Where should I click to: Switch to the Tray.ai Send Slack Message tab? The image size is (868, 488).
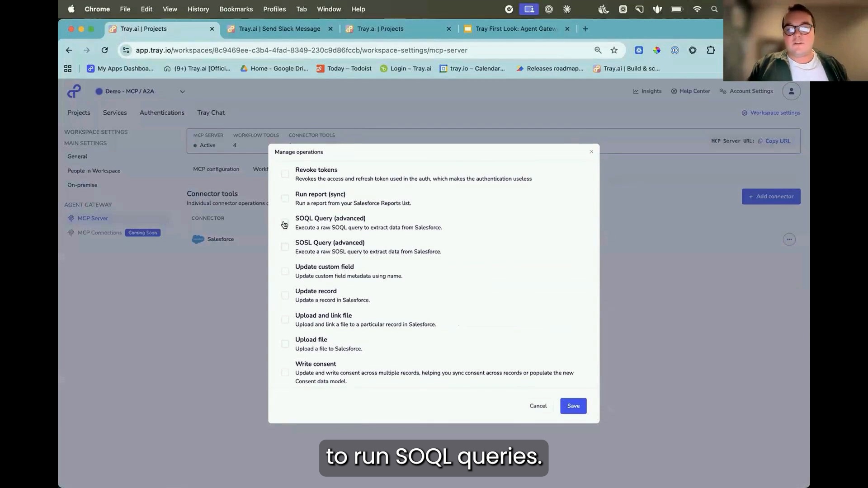click(x=279, y=28)
